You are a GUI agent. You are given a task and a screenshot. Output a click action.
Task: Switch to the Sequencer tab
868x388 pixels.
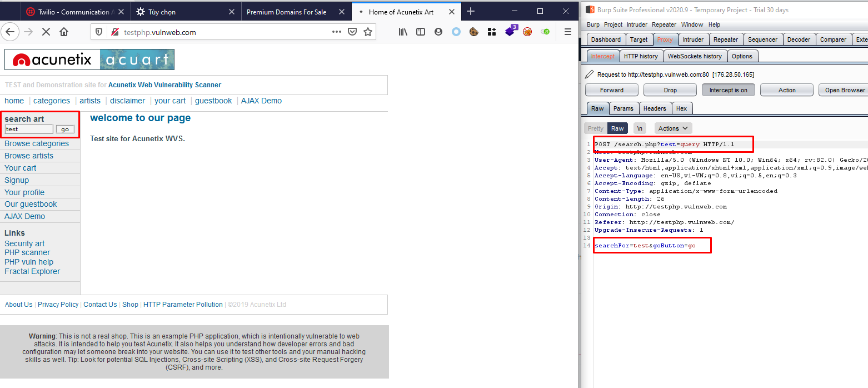click(x=762, y=39)
